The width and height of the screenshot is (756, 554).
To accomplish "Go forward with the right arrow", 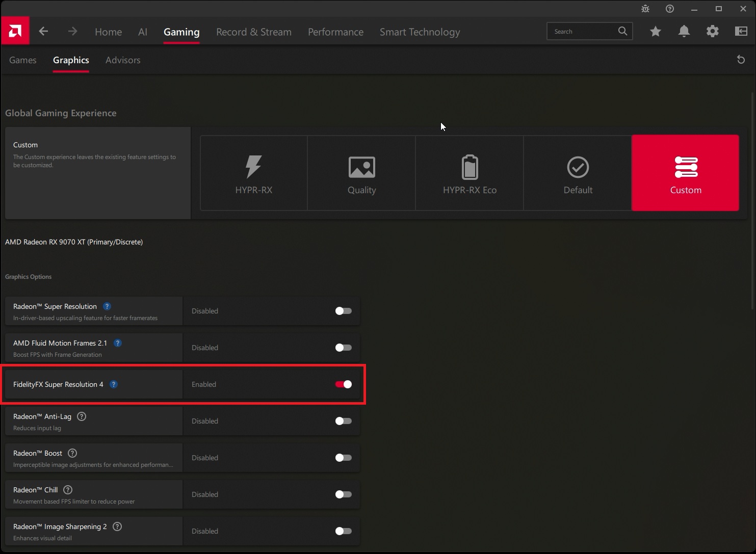I will point(72,31).
